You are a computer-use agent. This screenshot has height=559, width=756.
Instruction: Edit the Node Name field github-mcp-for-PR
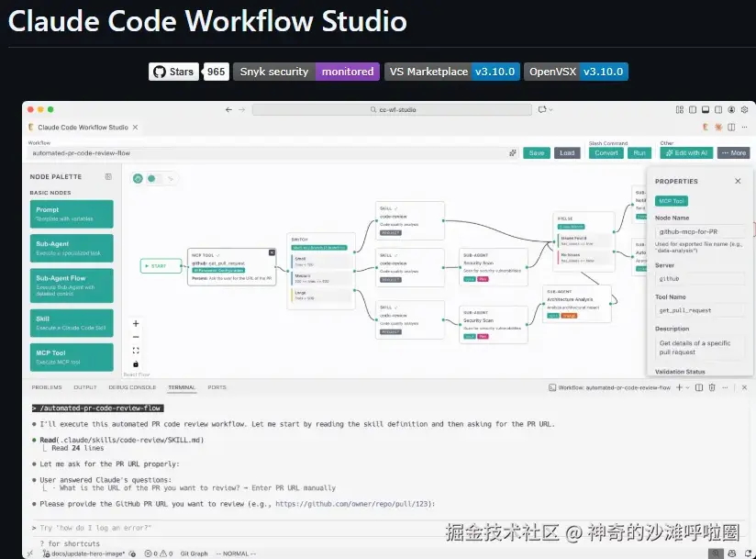[700, 231]
